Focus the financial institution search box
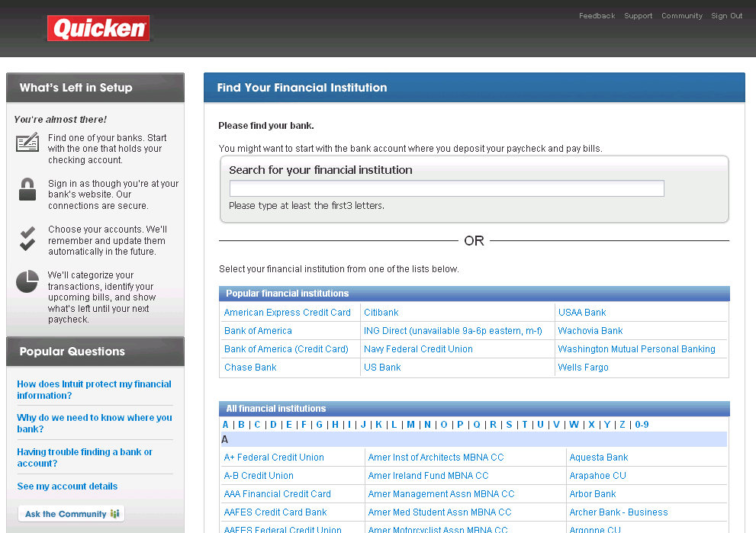 pos(447,188)
